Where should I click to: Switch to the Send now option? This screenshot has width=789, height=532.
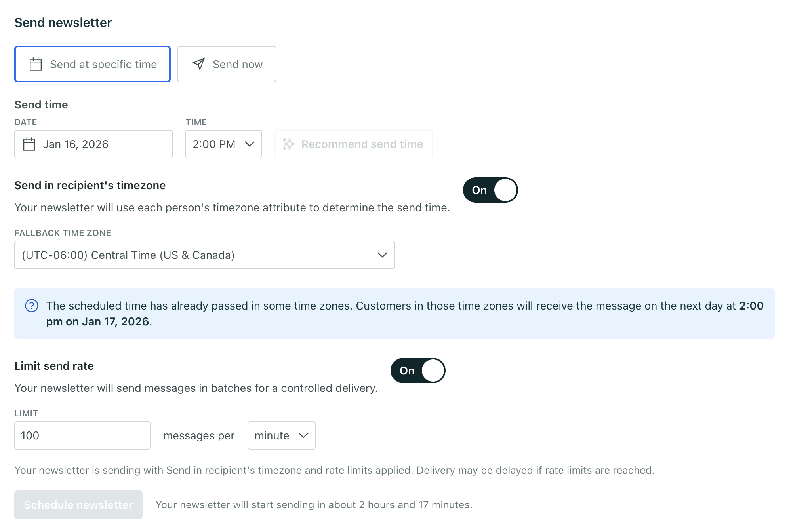[227, 64]
